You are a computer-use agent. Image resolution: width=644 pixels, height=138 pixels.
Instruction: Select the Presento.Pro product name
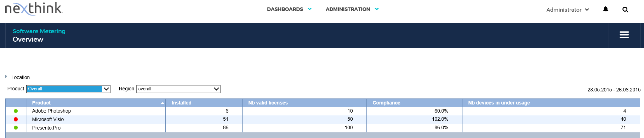coord(46,128)
